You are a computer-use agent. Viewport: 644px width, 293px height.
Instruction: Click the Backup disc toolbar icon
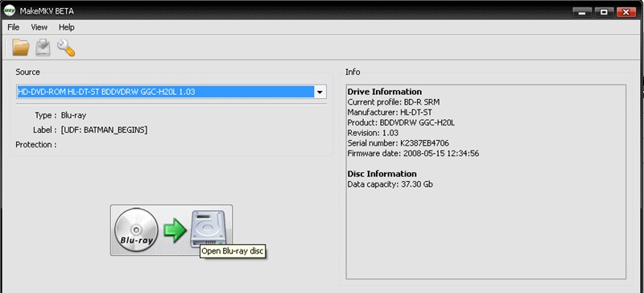pyautogui.click(x=43, y=47)
